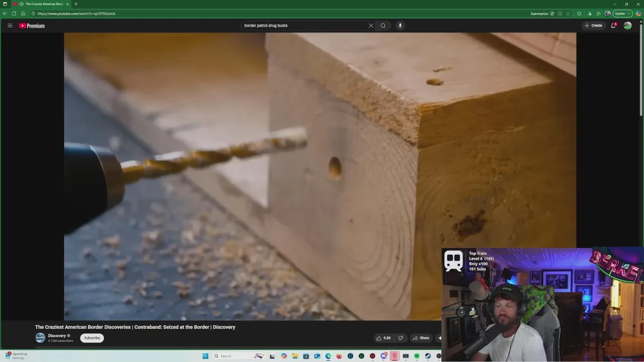Open Firefox from taskbar
The image size is (644, 362).
[339, 356]
